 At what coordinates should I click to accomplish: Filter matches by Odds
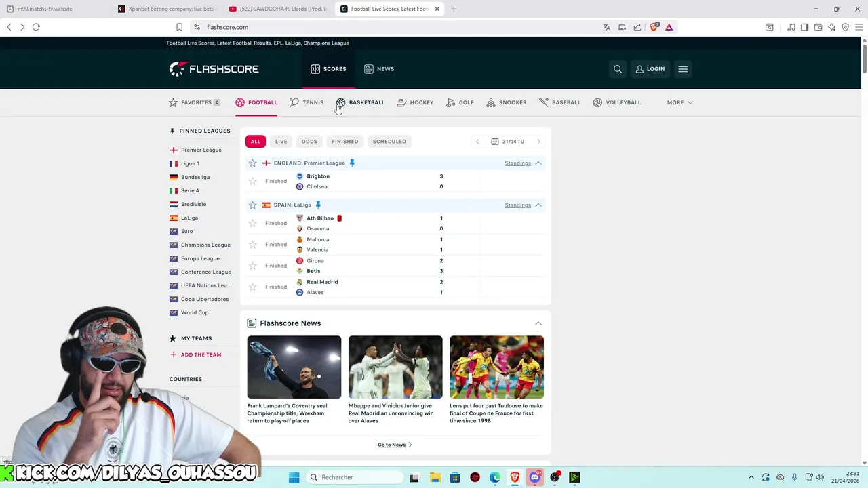click(x=309, y=142)
